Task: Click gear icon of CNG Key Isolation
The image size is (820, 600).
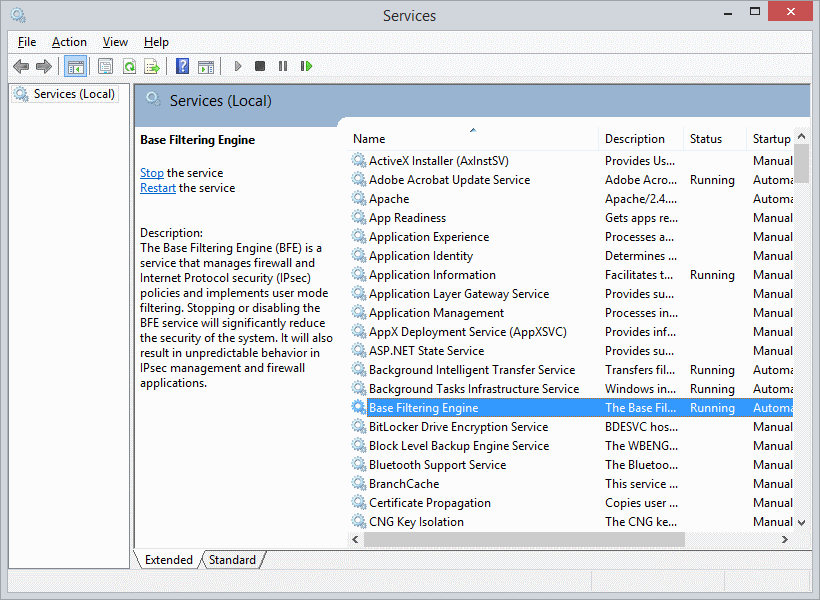Action: (358, 521)
